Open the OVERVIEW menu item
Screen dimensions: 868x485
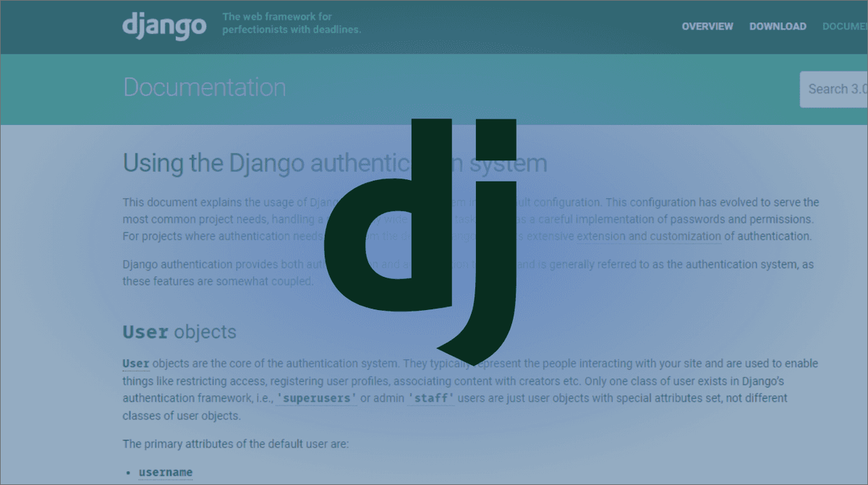(707, 26)
